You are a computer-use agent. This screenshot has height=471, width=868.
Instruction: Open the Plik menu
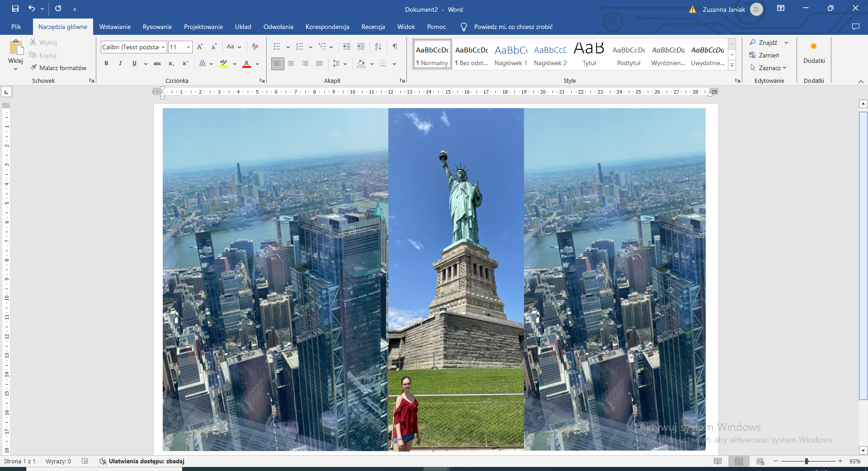click(16, 27)
